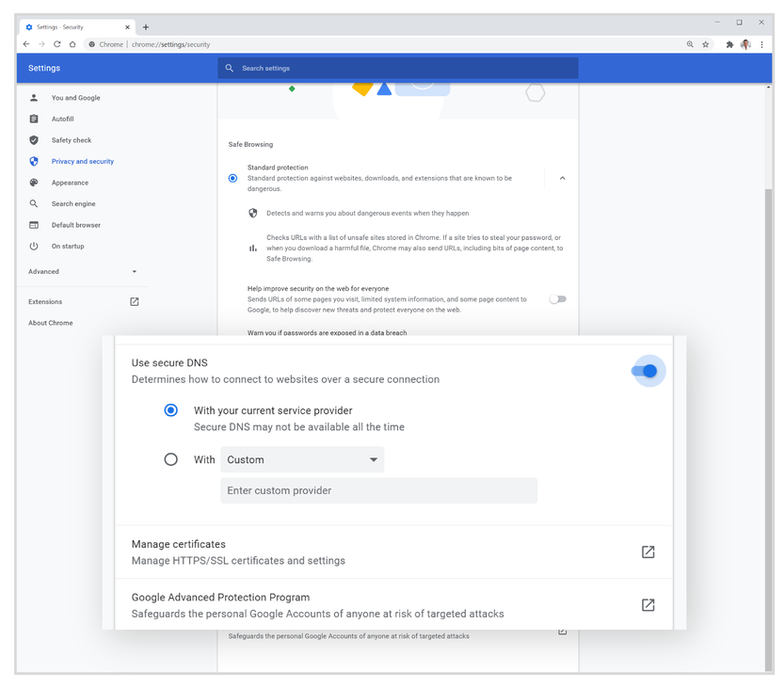Click the Appearance palette icon
The image size is (784, 688).
tap(34, 183)
